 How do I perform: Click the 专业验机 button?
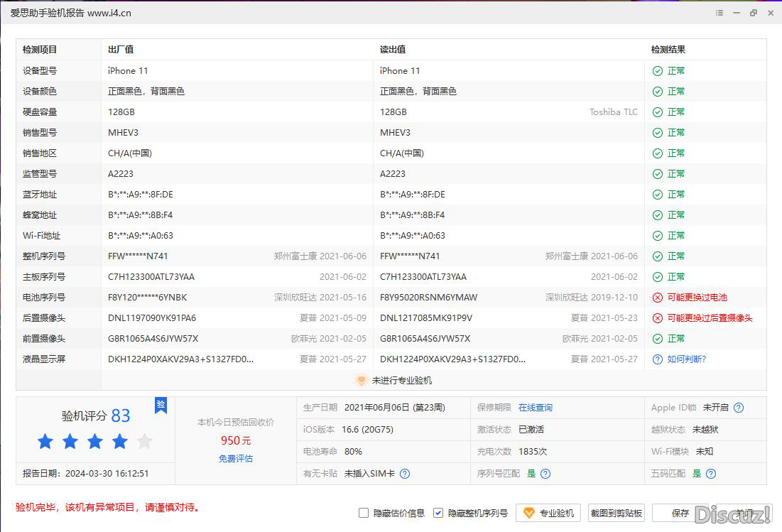548,513
